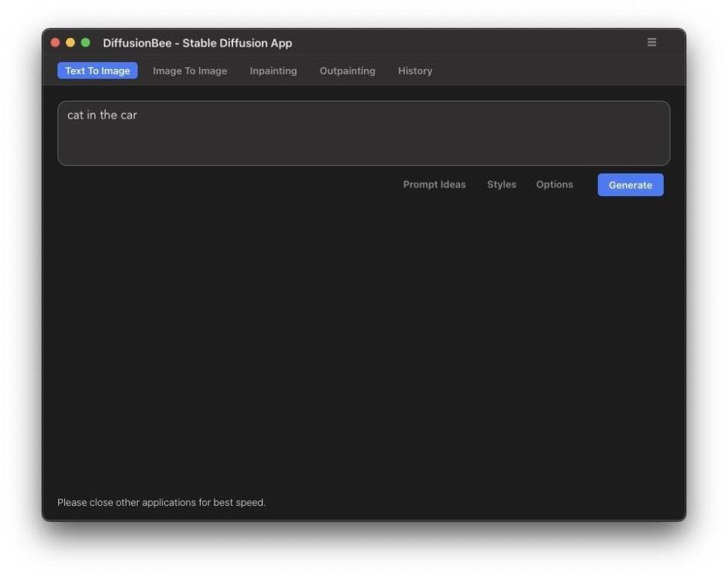The height and width of the screenshot is (577, 728).
Task: Open Options to adjust generation settings
Action: pos(555,184)
